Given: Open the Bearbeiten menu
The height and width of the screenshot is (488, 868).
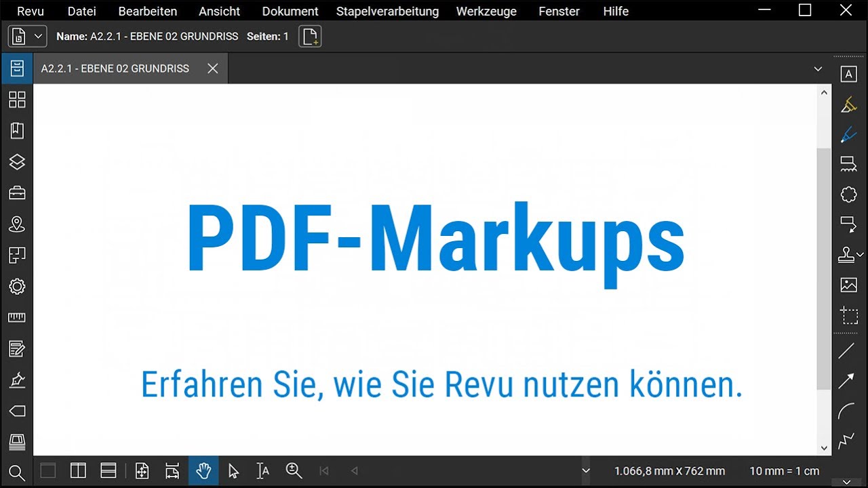Looking at the screenshot, I should [x=148, y=12].
